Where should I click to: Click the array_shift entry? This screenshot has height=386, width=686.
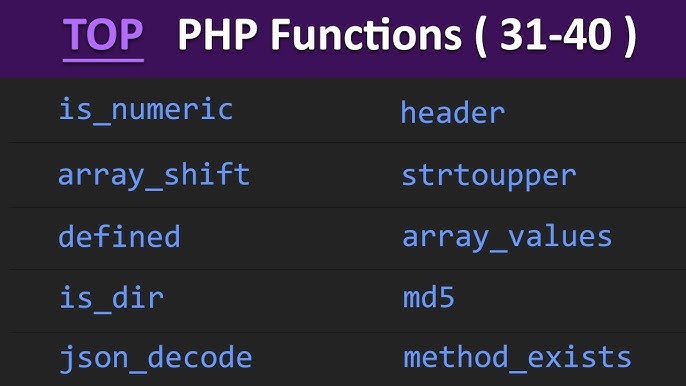pyautogui.click(x=154, y=176)
